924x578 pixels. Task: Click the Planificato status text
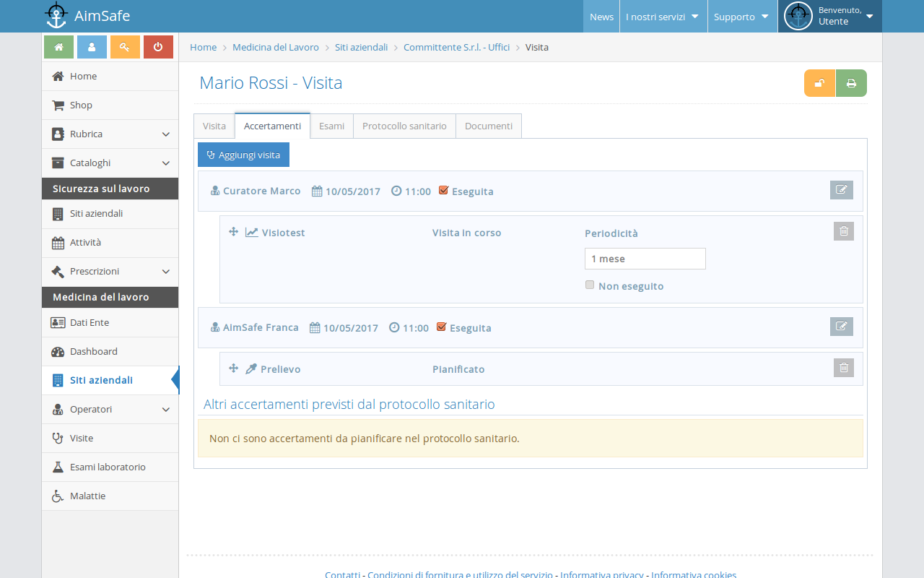(458, 369)
